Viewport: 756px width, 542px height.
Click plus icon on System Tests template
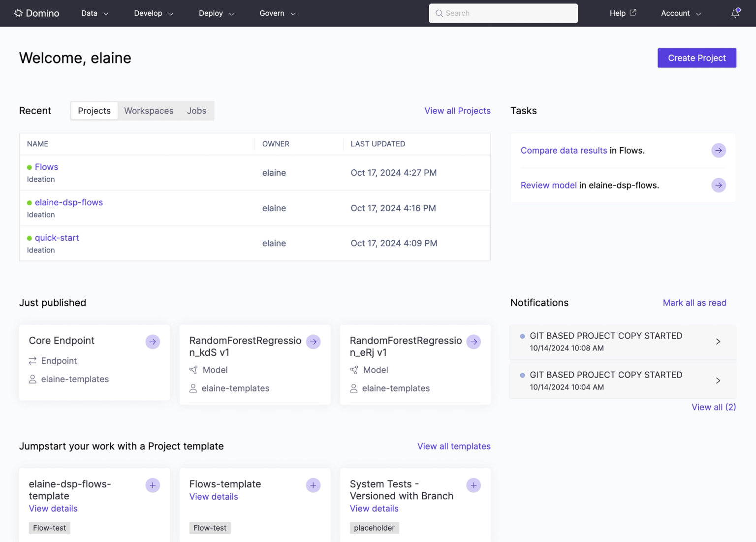tap(473, 485)
